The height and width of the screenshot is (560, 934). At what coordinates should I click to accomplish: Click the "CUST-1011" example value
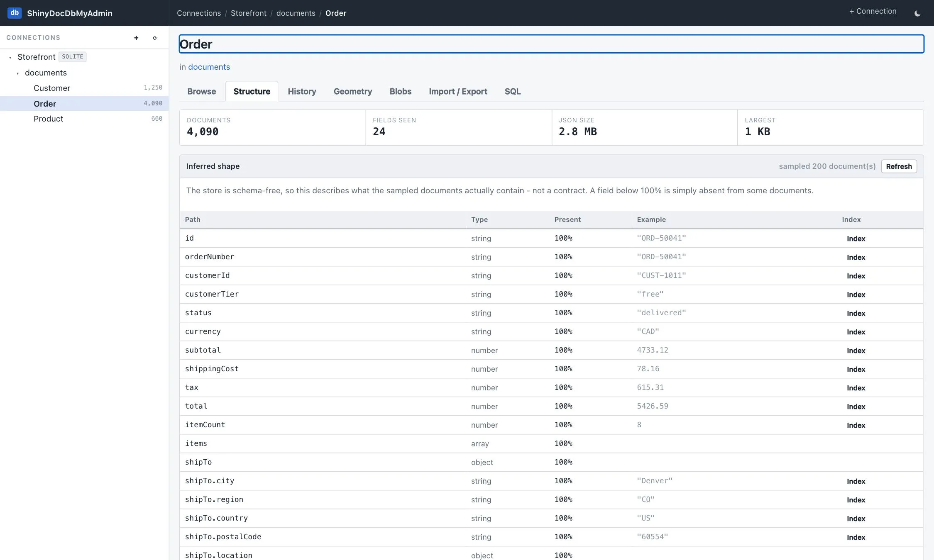[x=661, y=275]
